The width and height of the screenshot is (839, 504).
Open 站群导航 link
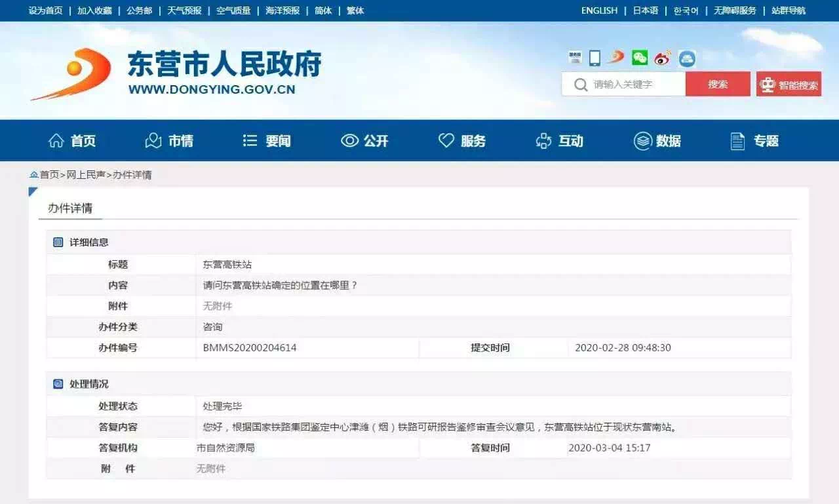789,10
